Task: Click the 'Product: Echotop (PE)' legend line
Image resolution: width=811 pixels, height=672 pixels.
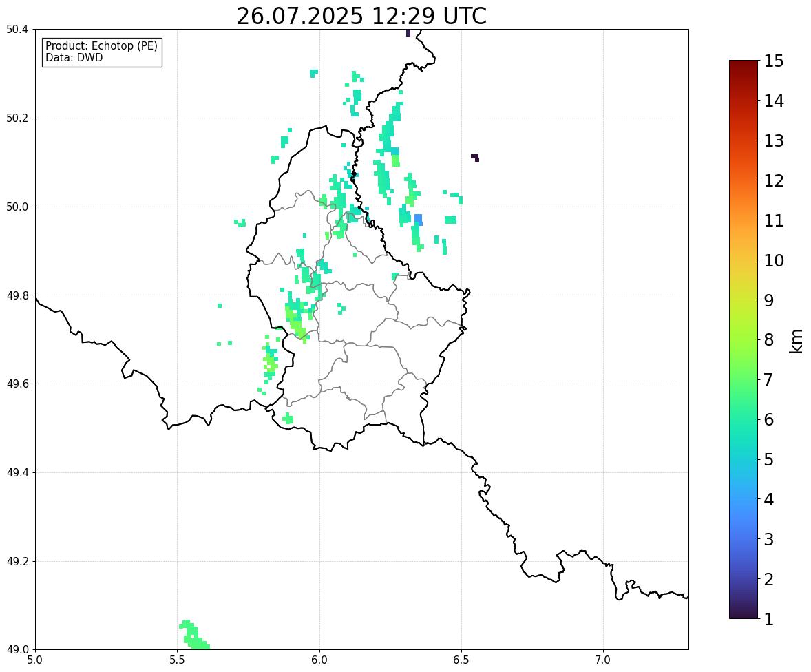Action: point(101,46)
